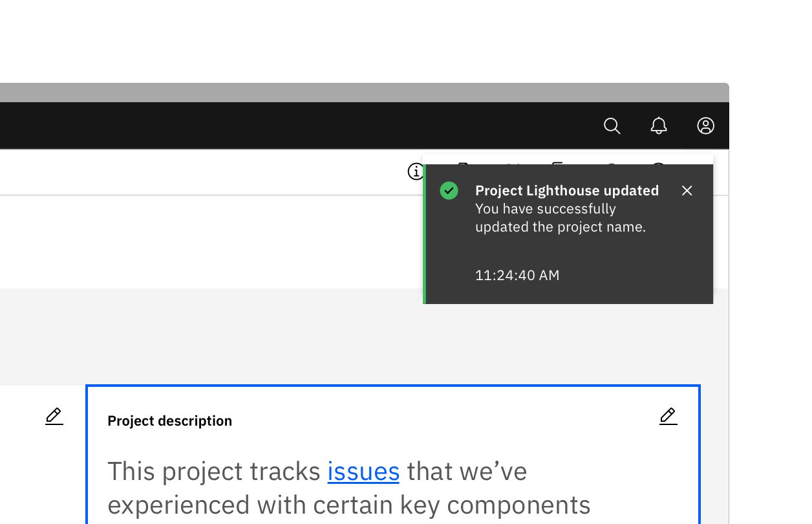Click the green accent bar on the toast edge
The image size is (812, 524).
click(425, 234)
